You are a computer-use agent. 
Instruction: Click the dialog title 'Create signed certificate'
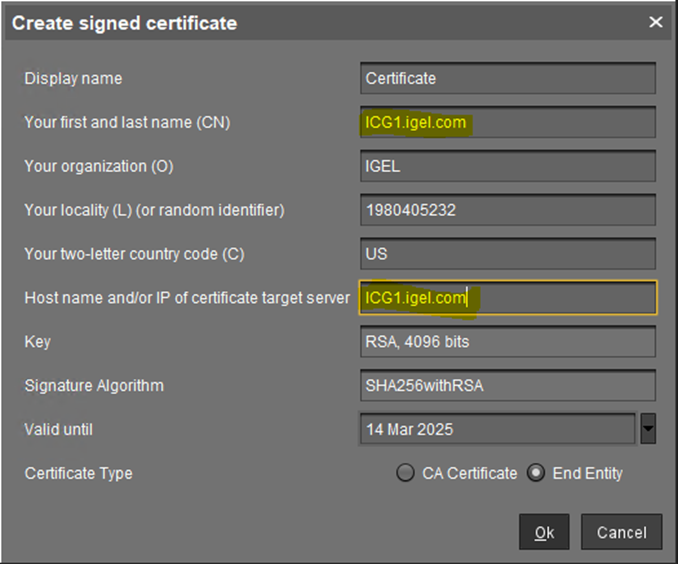pyautogui.click(x=125, y=22)
